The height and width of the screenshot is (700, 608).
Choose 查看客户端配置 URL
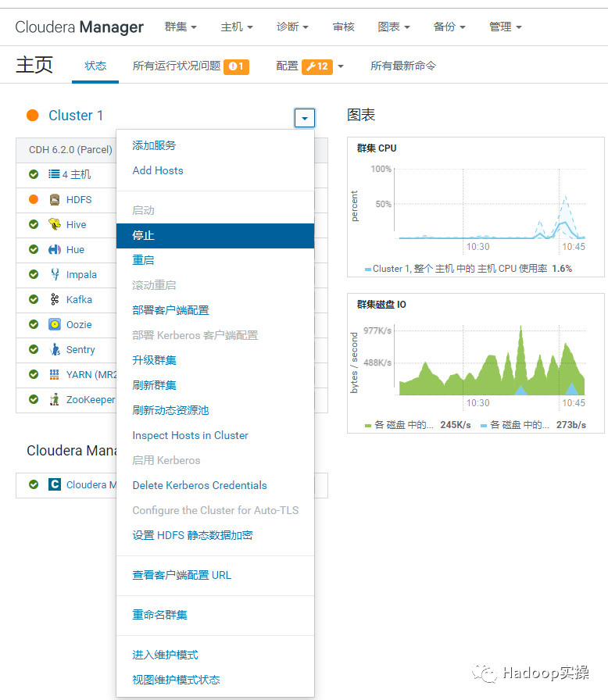[215, 576]
